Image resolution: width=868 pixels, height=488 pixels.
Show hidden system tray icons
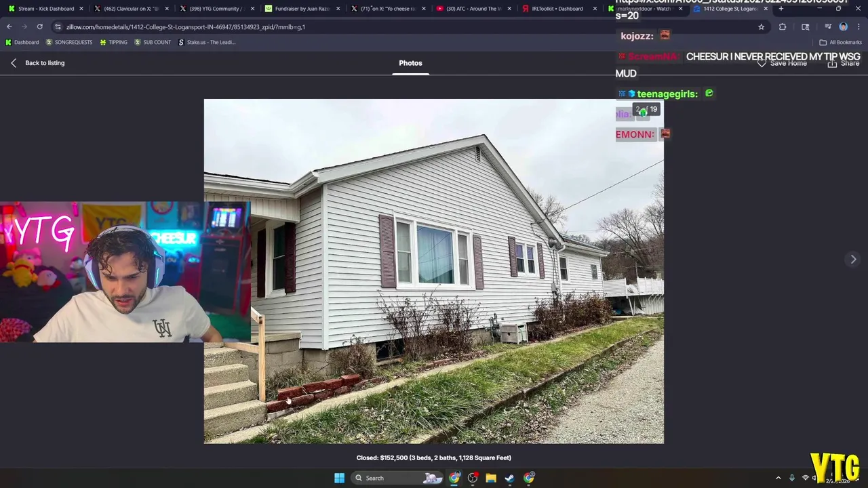tap(778, 479)
